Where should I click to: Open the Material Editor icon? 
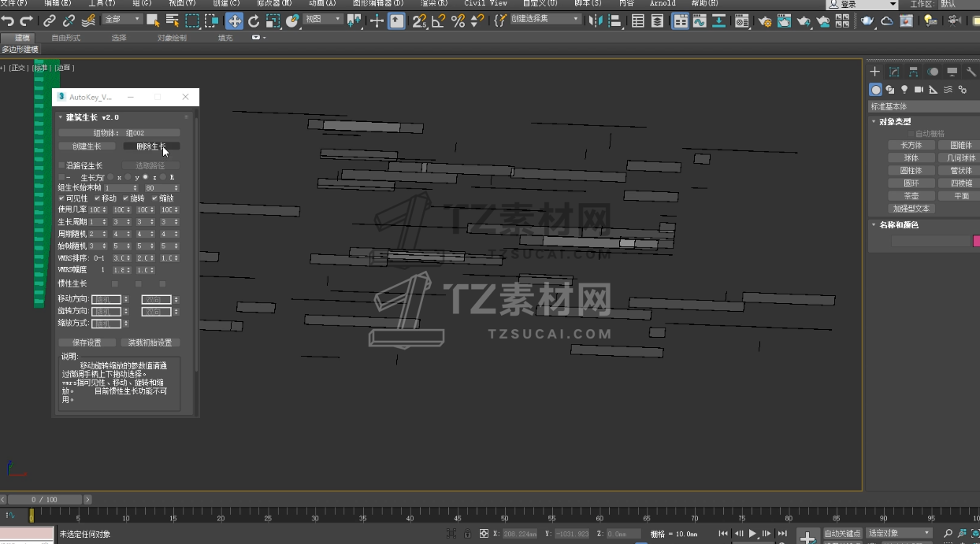[741, 21]
